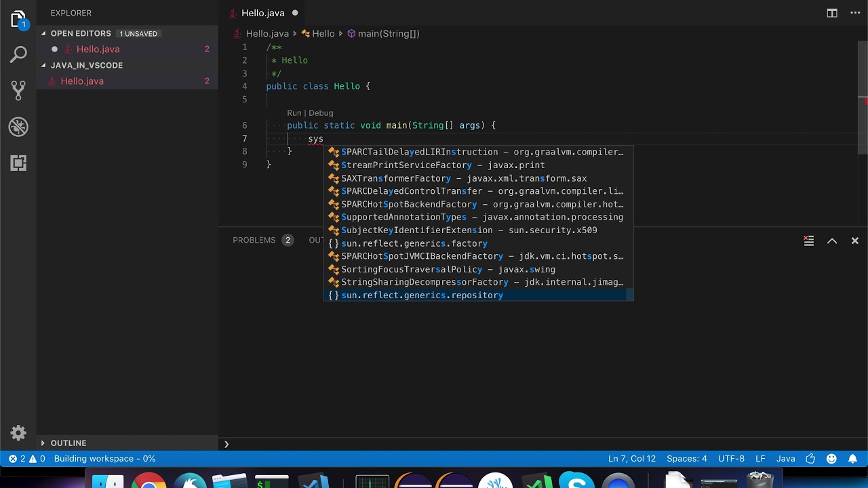Screen dimensions: 868x488
Task: Open Terminal from the Dock
Action: (x=271, y=482)
